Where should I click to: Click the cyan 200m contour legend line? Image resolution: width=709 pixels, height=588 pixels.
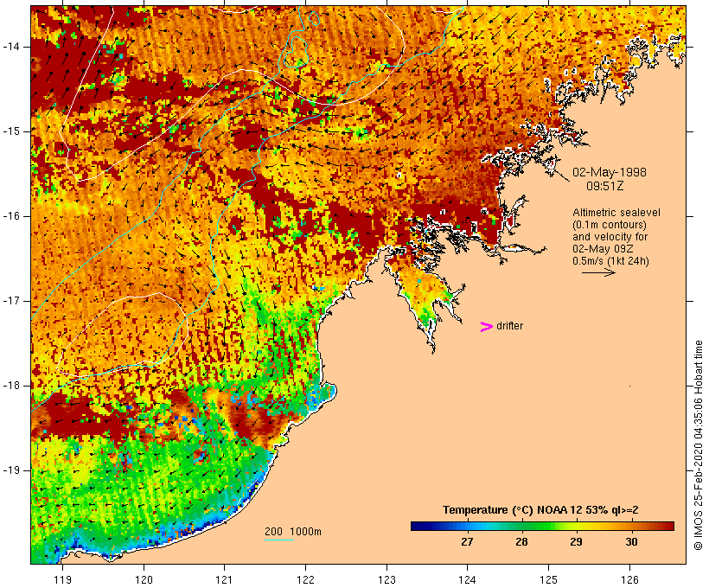pyautogui.click(x=279, y=540)
